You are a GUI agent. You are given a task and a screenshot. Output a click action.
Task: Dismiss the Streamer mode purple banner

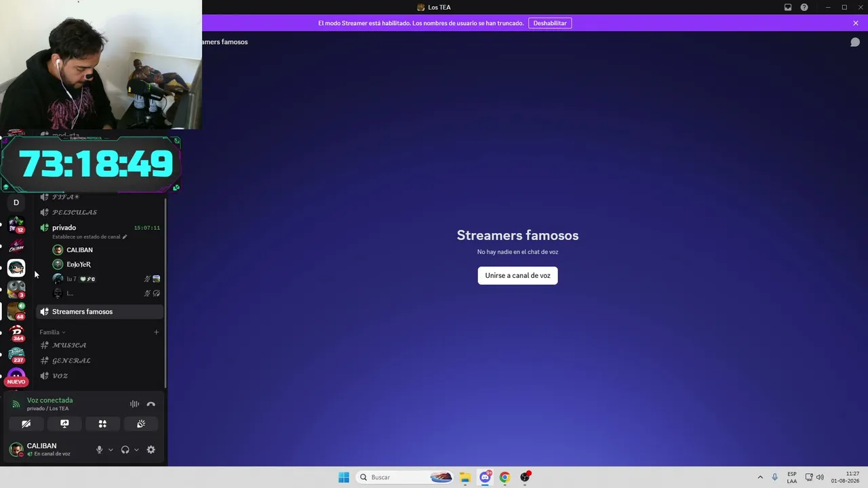856,23
